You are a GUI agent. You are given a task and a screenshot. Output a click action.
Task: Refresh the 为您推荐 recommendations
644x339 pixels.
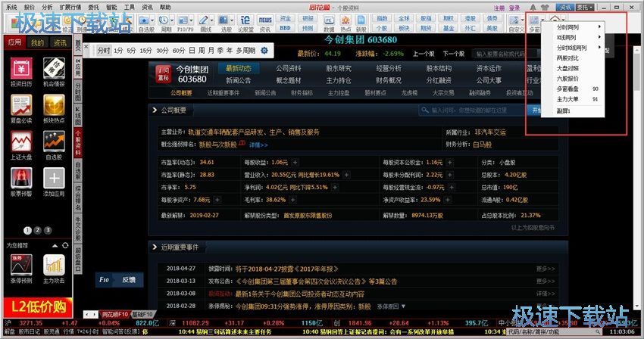coord(65,245)
